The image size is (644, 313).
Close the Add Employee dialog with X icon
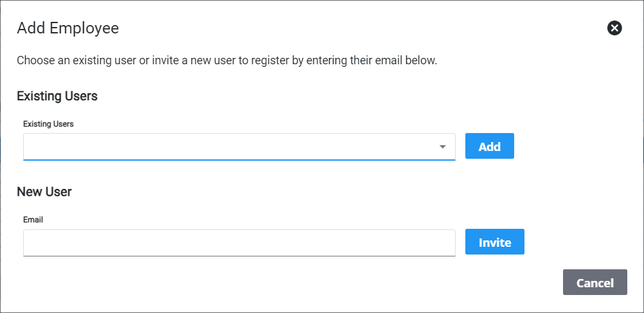(614, 28)
